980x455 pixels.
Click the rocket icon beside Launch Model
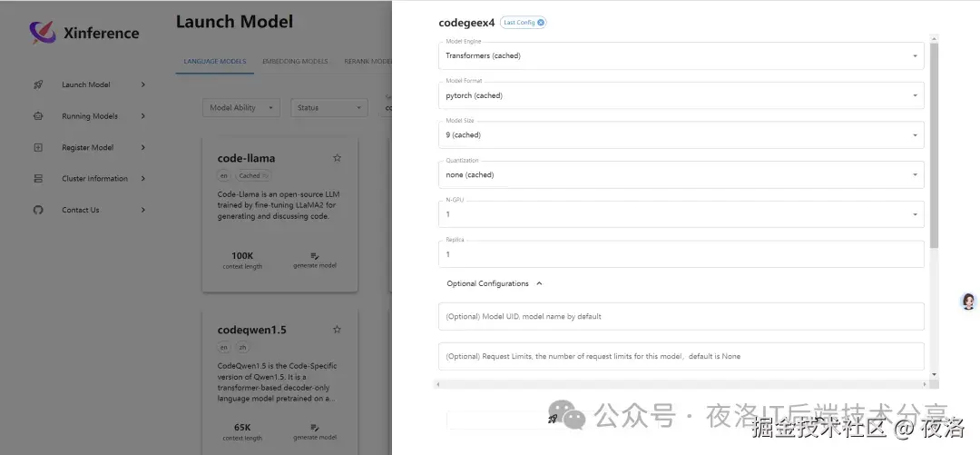pos(38,84)
